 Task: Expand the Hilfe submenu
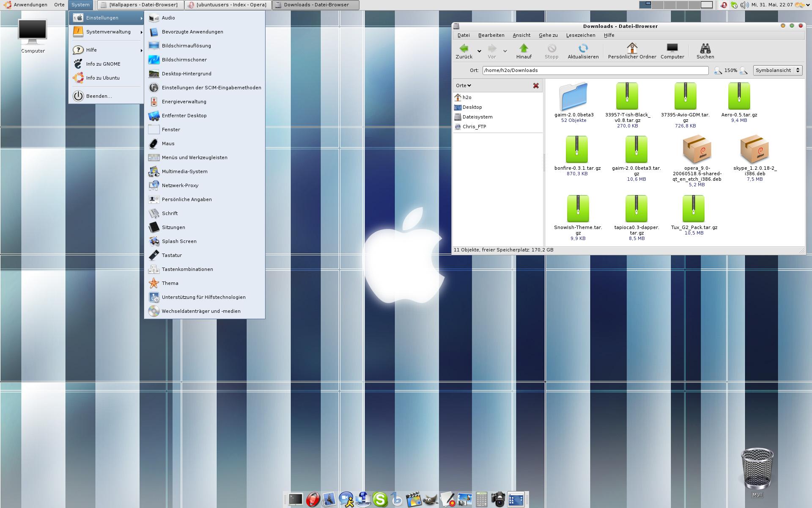coord(107,50)
